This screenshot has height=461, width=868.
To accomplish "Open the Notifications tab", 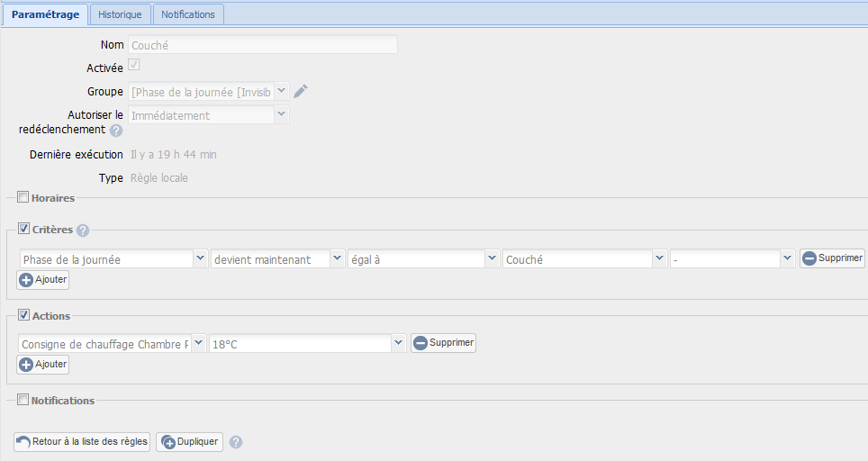I will (x=188, y=14).
